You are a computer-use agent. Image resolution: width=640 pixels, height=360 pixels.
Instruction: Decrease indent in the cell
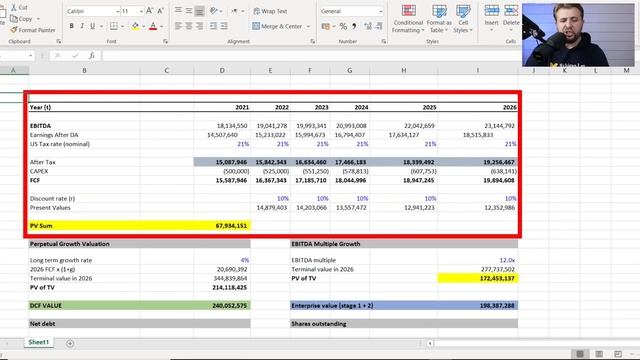(x=213, y=26)
